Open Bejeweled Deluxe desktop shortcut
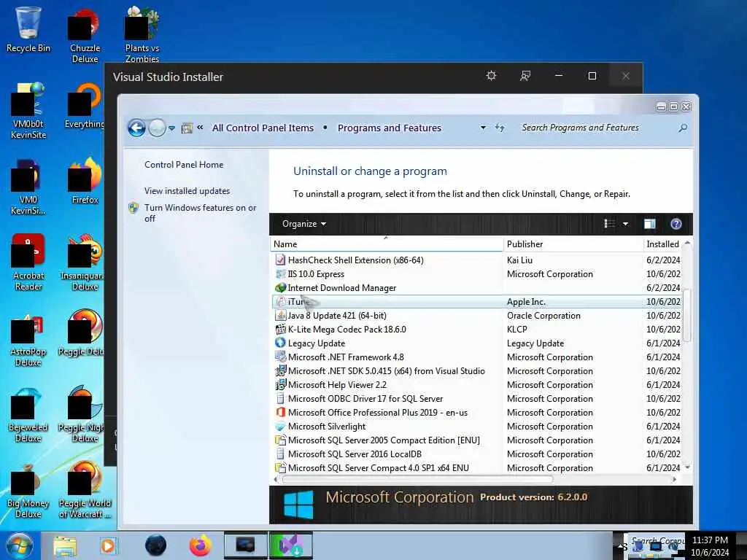Screen dimensions: 747x560 (x=28, y=415)
